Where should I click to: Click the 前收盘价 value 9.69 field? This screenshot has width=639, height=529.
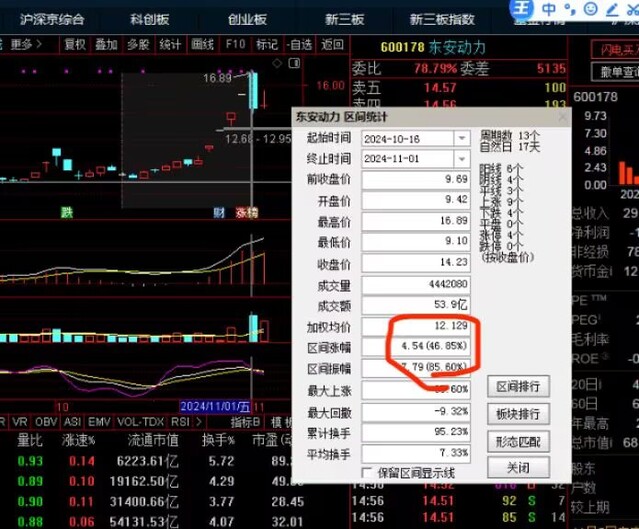pos(416,179)
